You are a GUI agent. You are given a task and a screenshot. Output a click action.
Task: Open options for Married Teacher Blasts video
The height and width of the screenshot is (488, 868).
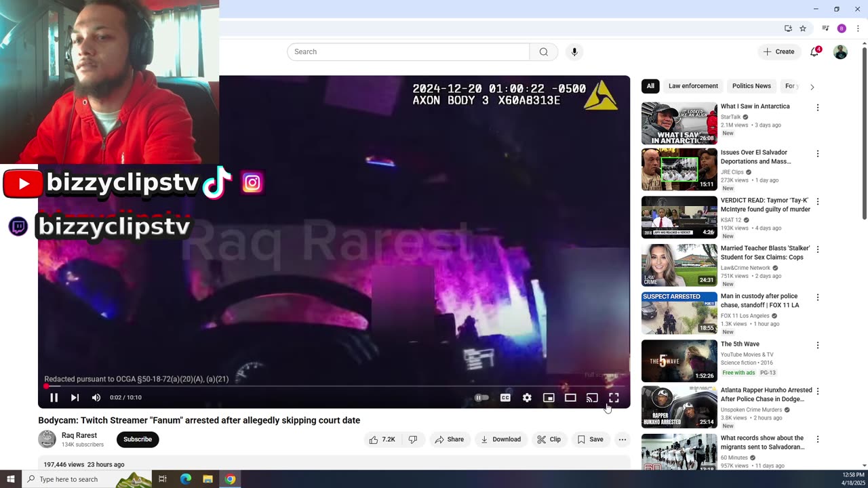click(817, 249)
